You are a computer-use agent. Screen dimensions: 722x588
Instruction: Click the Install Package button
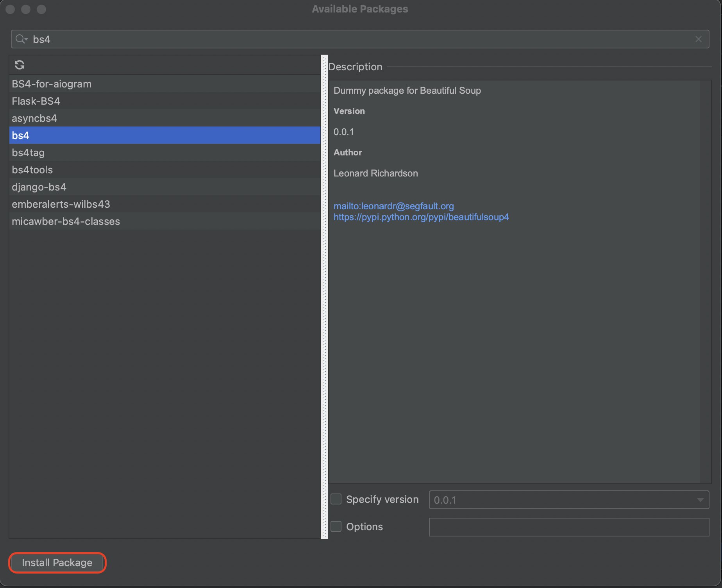[x=57, y=563]
